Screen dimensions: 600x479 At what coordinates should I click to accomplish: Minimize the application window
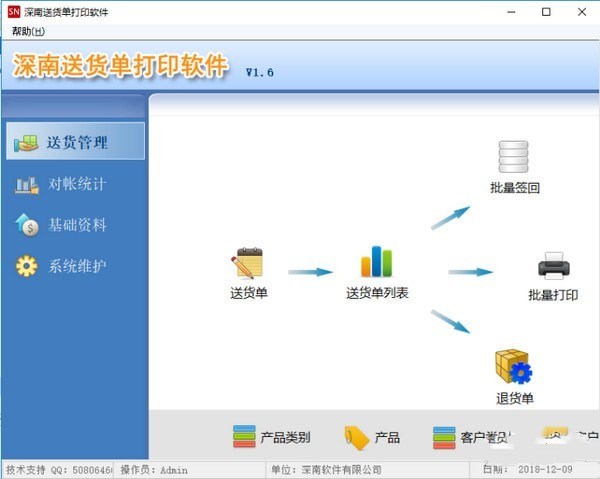[511, 12]
